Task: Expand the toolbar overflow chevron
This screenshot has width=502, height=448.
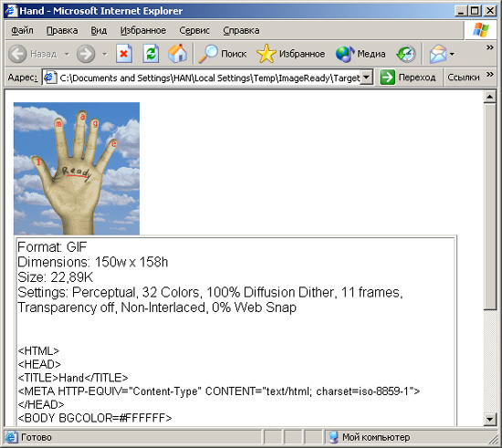Action: (489, 47)
